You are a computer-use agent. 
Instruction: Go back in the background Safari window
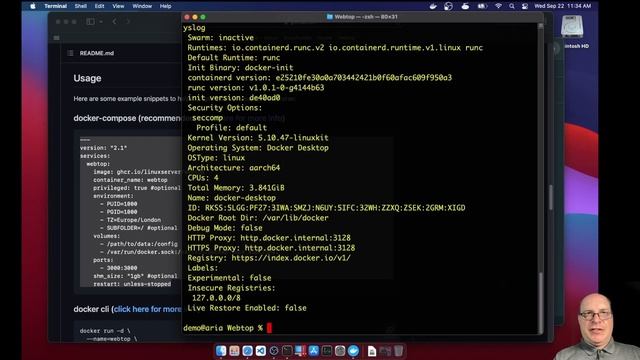(115, 21)
